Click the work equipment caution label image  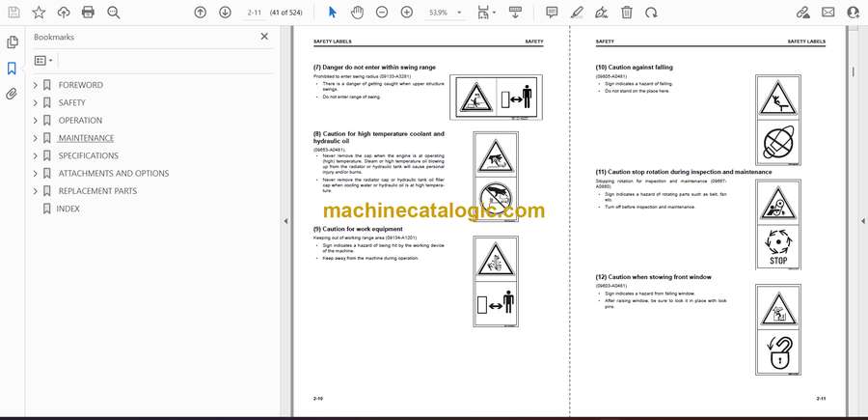[496, 282]
